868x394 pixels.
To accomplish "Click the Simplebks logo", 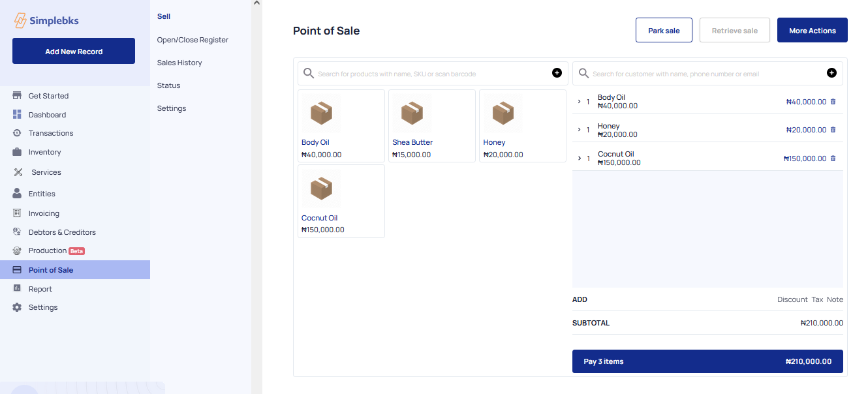I will pyautogui.click(x=46, y=21).
